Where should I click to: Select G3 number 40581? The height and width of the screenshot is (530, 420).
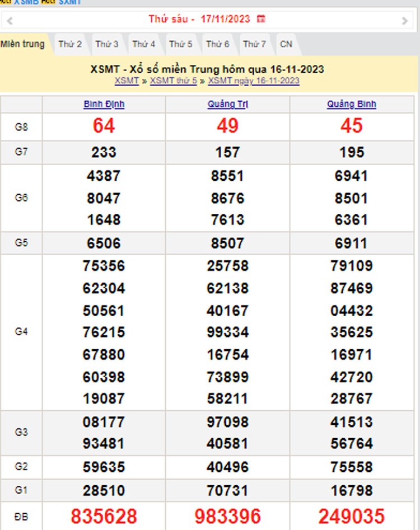[227, 444]
